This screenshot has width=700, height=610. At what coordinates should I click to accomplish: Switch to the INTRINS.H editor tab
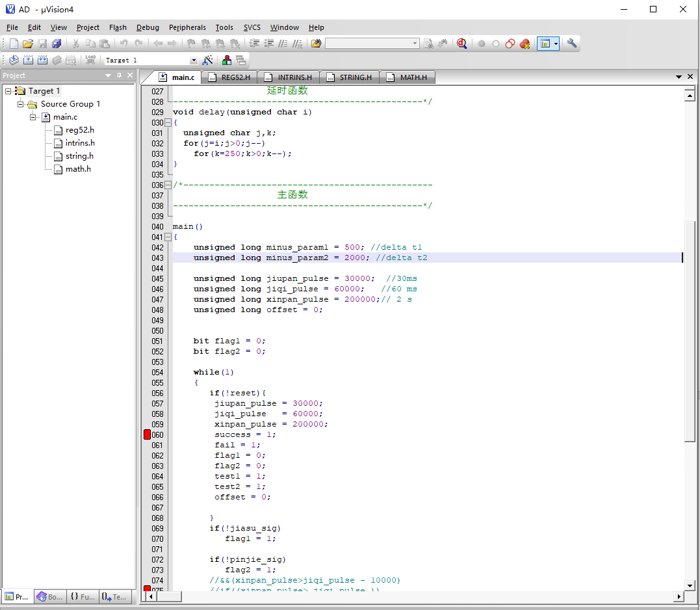point(289,77)
